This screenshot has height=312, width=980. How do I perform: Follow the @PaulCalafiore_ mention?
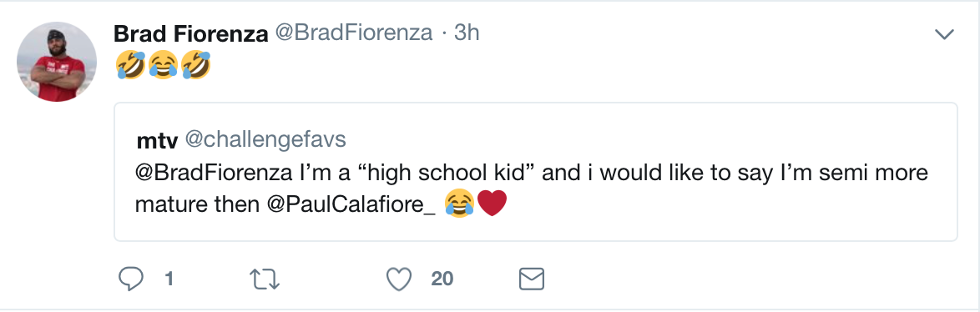pyautogui.click(x=352, y=204)
